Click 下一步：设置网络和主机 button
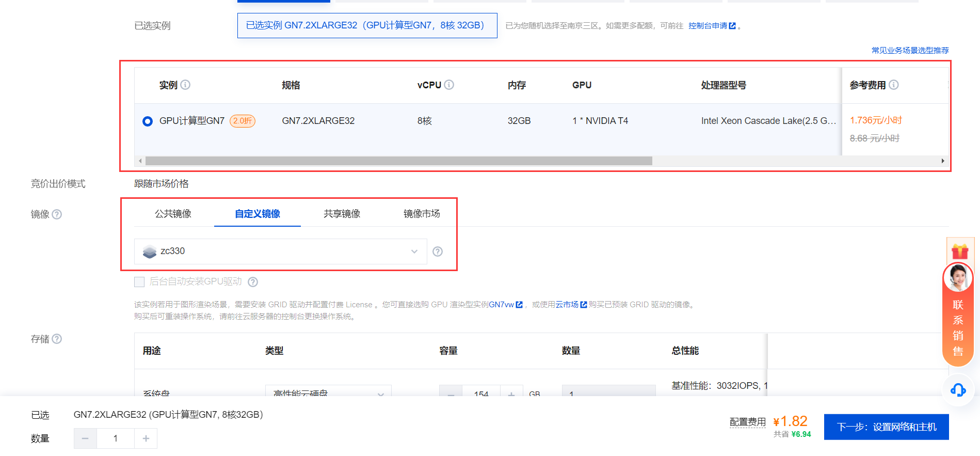Viewport: 980px width, 456px height. 886,427
